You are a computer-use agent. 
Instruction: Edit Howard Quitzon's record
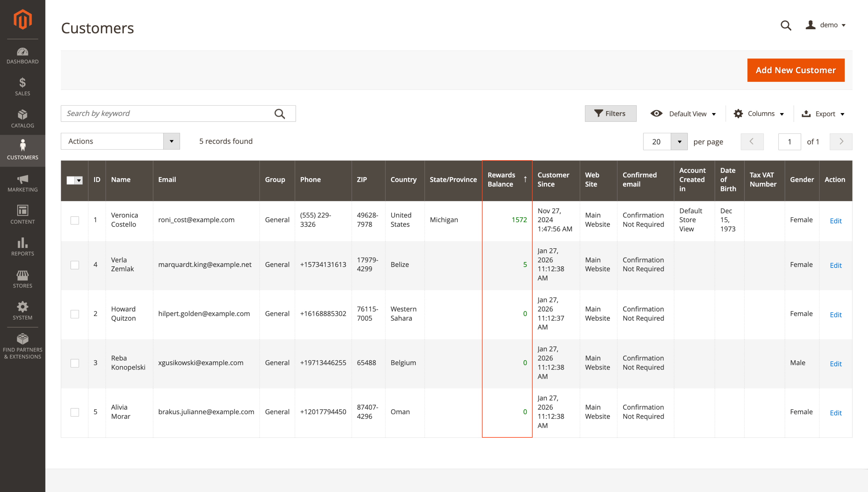pos(835,315)
